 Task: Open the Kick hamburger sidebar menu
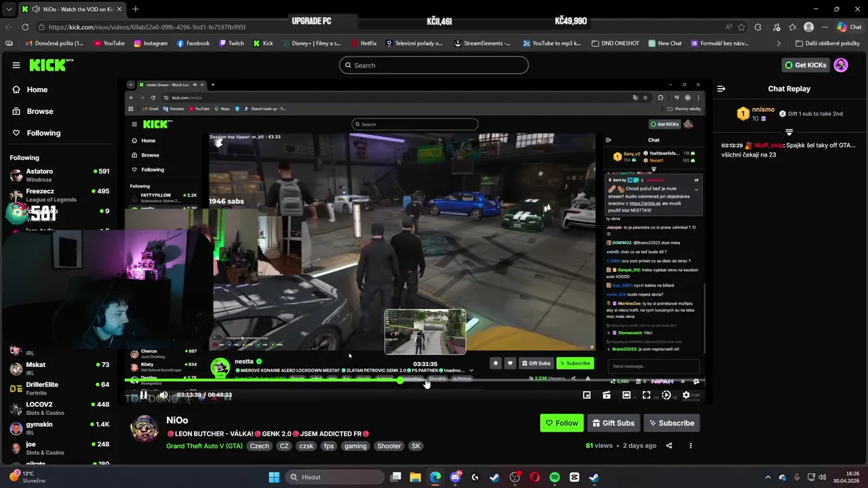[16, 65]
